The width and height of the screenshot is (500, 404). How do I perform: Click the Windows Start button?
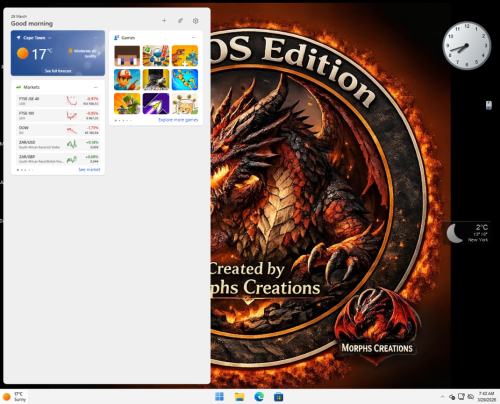pyautogui.click(x=219, y=396)
